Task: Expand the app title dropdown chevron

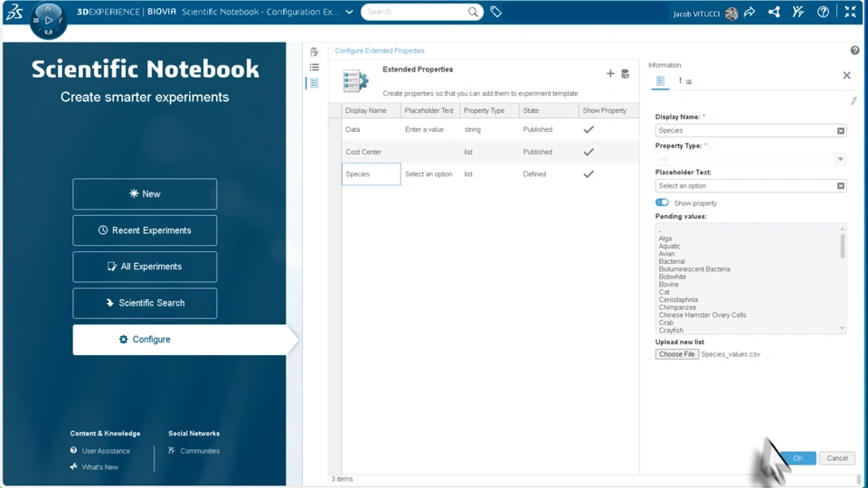Action: pos(349,12)
